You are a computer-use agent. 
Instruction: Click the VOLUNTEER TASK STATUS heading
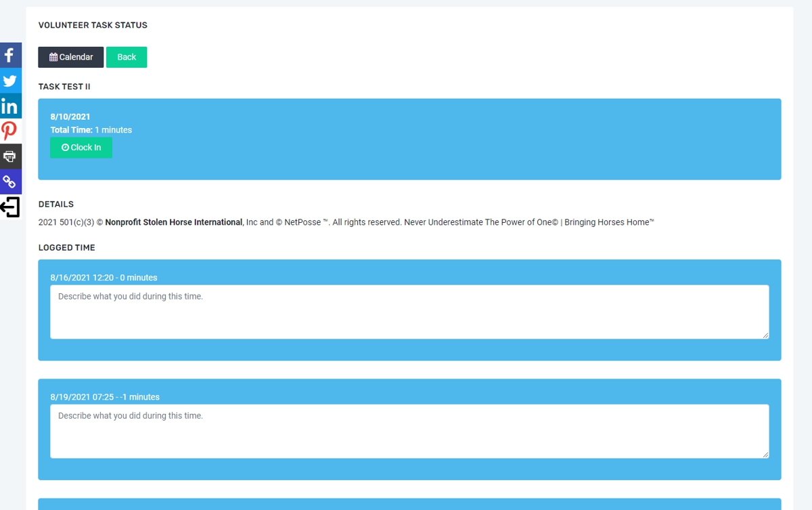[93, 25]
